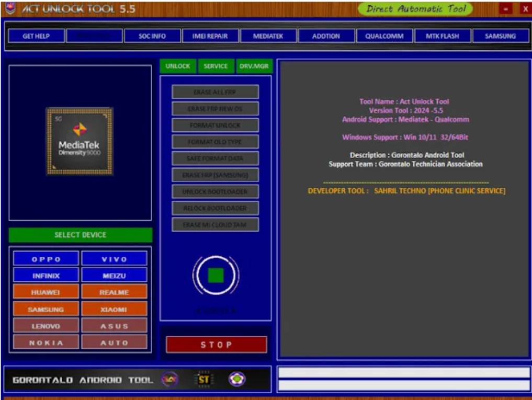Open the IMEI REPAIR section
The height and width of the screenshot is (400, 532).
pos(210,36)
